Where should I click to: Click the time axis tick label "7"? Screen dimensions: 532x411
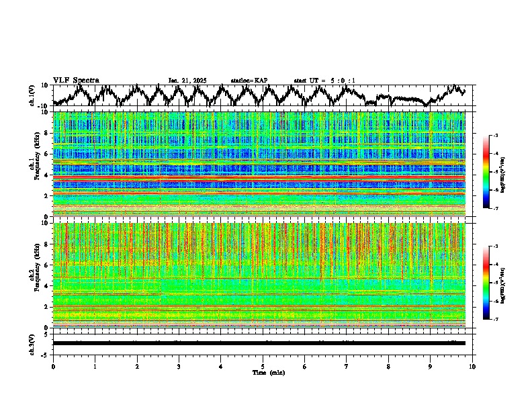click(347, 367)
